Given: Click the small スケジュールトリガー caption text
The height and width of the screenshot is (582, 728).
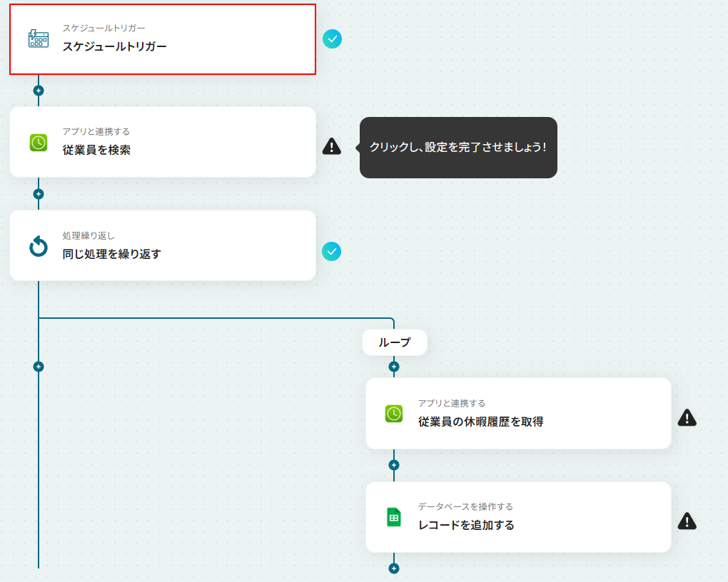Looking at the screenshot, I should (x=103, y=29).
